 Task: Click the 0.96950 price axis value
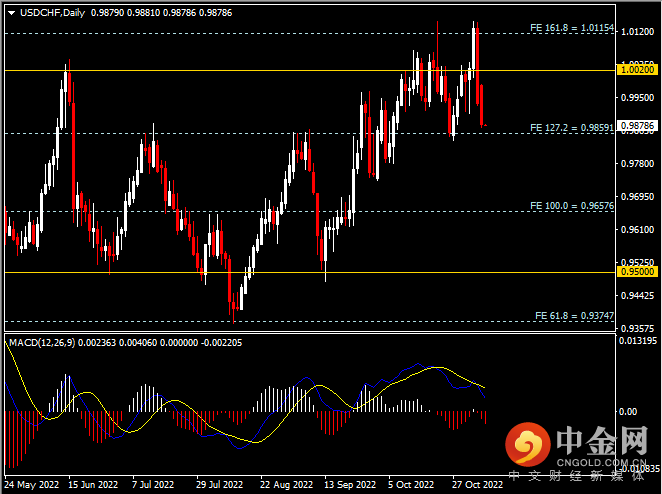[638, 196]
